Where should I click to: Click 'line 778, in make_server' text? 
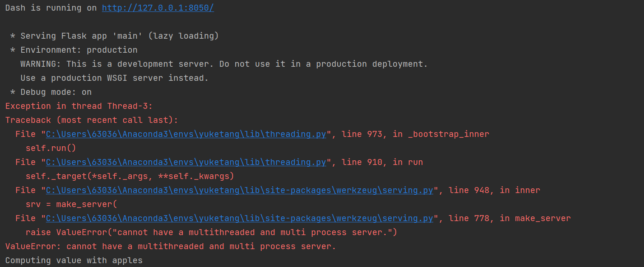pos(510,219)
